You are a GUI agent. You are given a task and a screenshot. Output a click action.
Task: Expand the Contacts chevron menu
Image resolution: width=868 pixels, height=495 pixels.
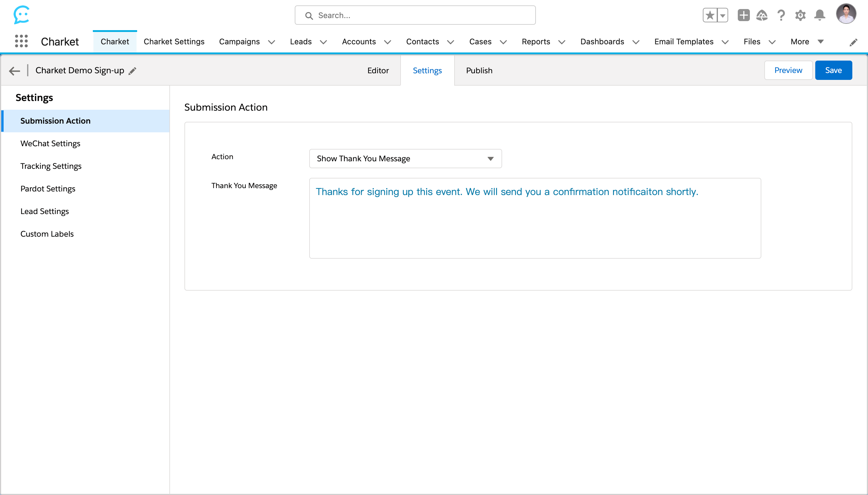pos(450,42)
